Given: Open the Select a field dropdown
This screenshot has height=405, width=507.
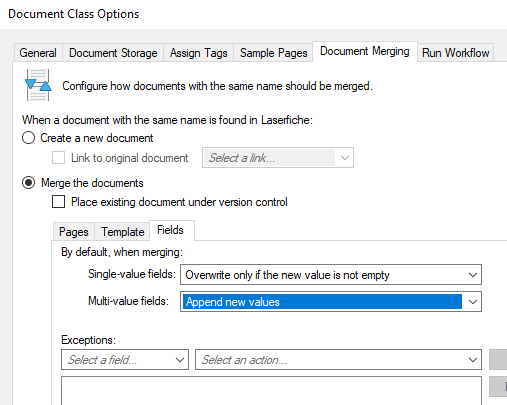Looking at the screenshot, I should pos(125,360).
